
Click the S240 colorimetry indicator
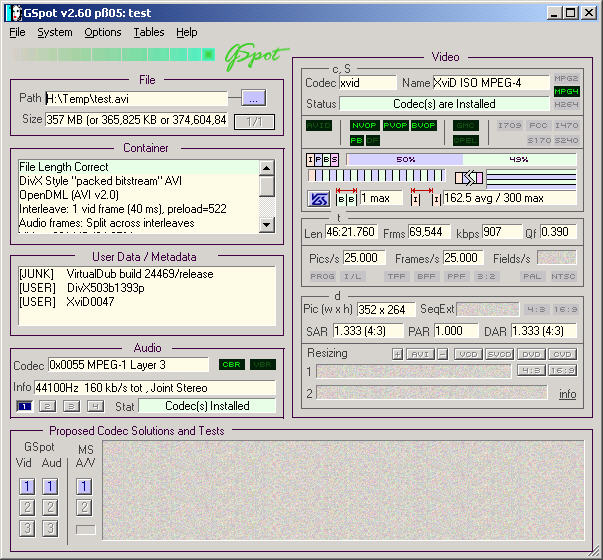point(566,140)
